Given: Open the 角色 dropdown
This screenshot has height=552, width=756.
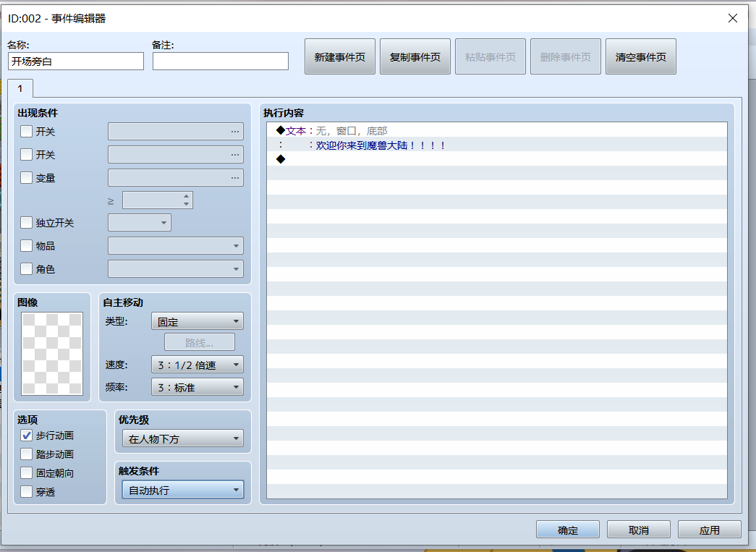Looking at the screenshot, I should coord(176,268).
